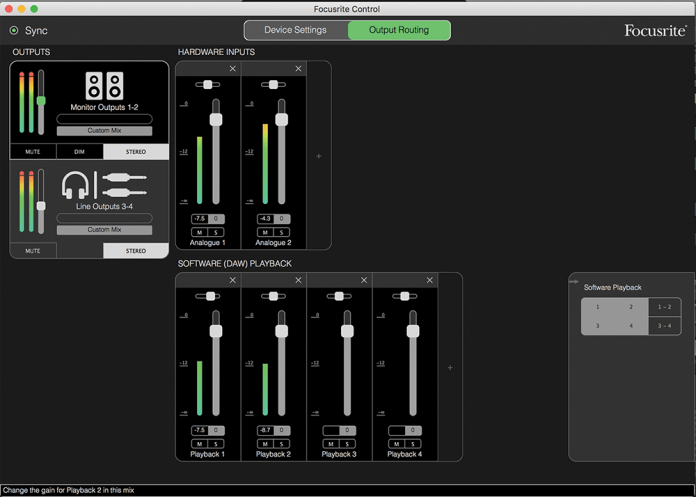The width and height of the screenshot is (696, 497).
Task: Solo the Playback 3 channel
Action: [347, 444]
